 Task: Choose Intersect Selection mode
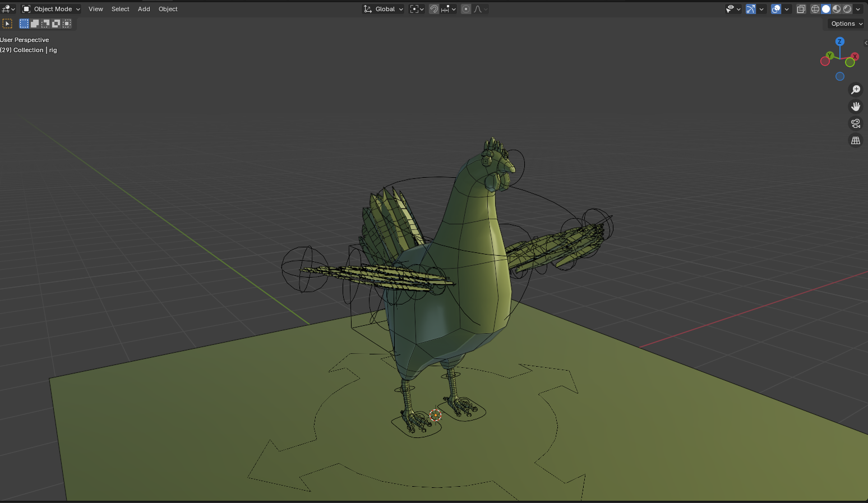(67, 24)
